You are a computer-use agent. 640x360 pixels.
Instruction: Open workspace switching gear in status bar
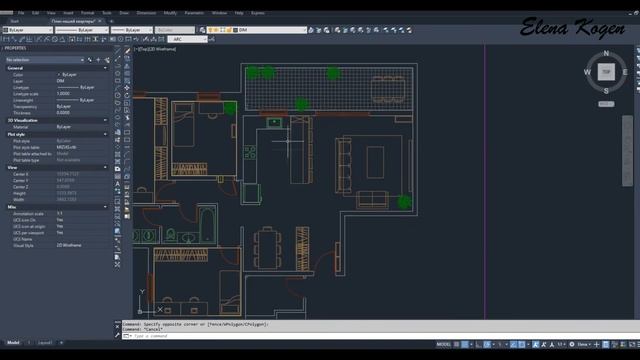[572, 344]
